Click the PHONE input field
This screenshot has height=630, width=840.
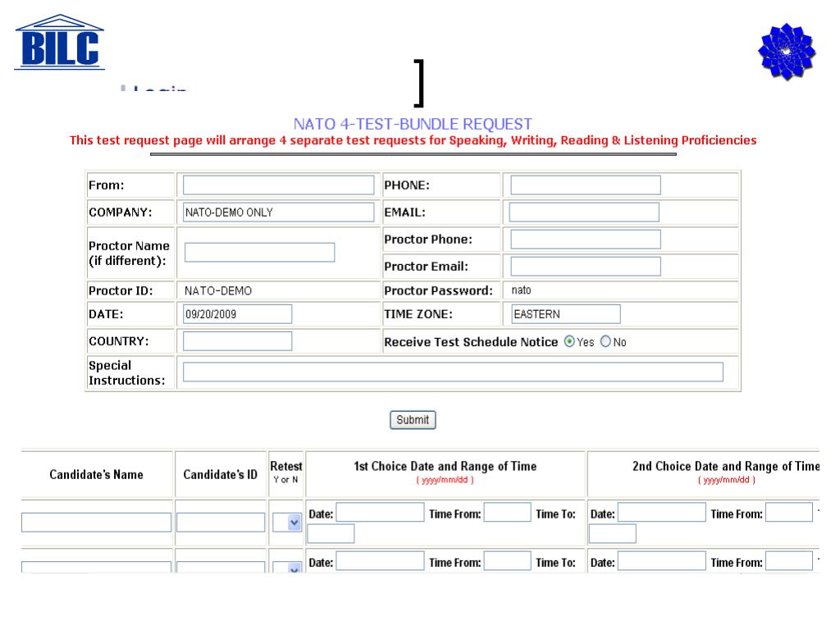point(586,185)
